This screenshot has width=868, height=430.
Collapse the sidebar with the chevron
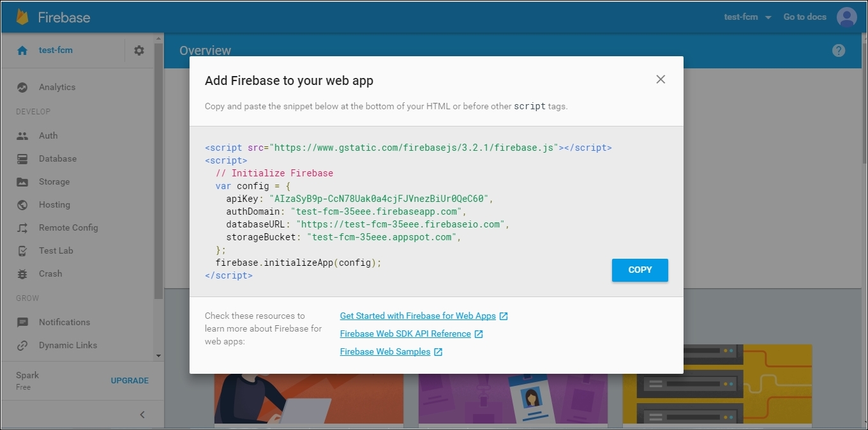point(142,415)
